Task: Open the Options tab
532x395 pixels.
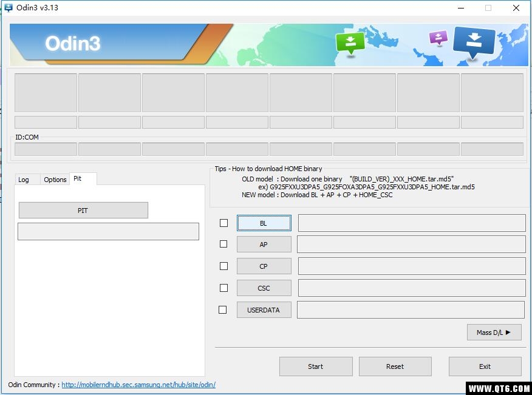Action: tap(55, 180)
